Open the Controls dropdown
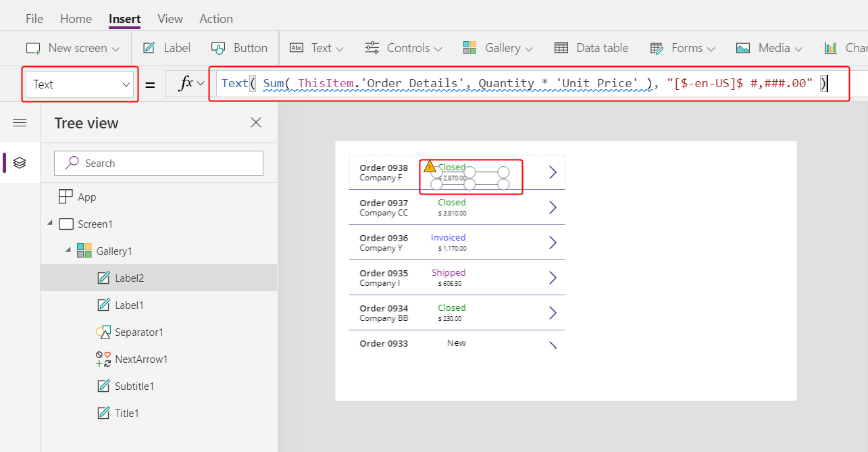Screen dimensions: 868x452 (x=403, y=48)
